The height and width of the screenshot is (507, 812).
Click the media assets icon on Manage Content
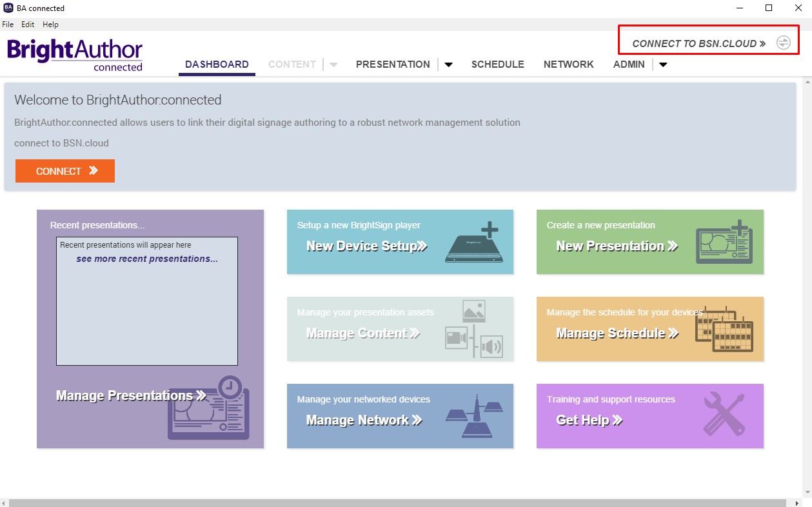pos(474,329)
